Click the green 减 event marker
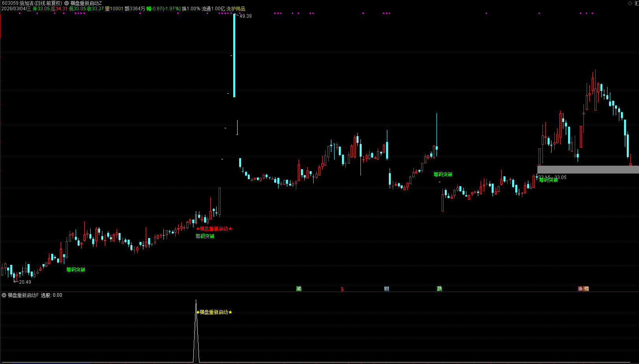Viewport: 639px width, 364px height. pyautogui.click(x=299, y=289)
